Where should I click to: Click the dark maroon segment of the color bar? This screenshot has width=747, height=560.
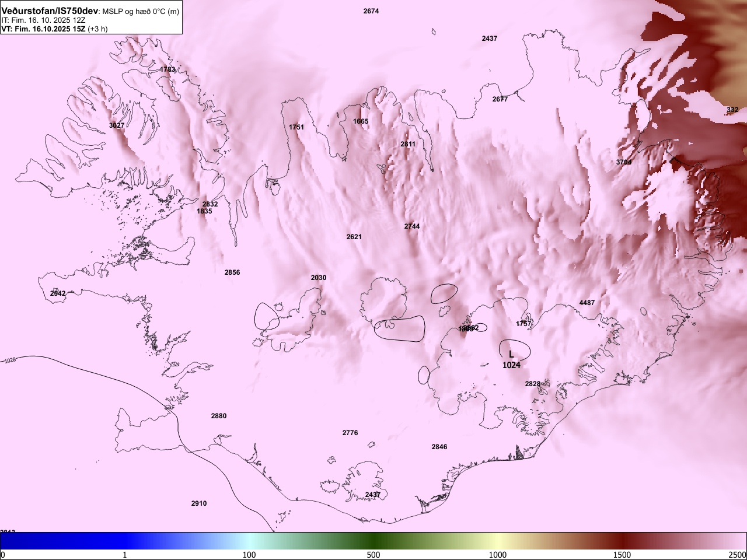pos(622,541)
